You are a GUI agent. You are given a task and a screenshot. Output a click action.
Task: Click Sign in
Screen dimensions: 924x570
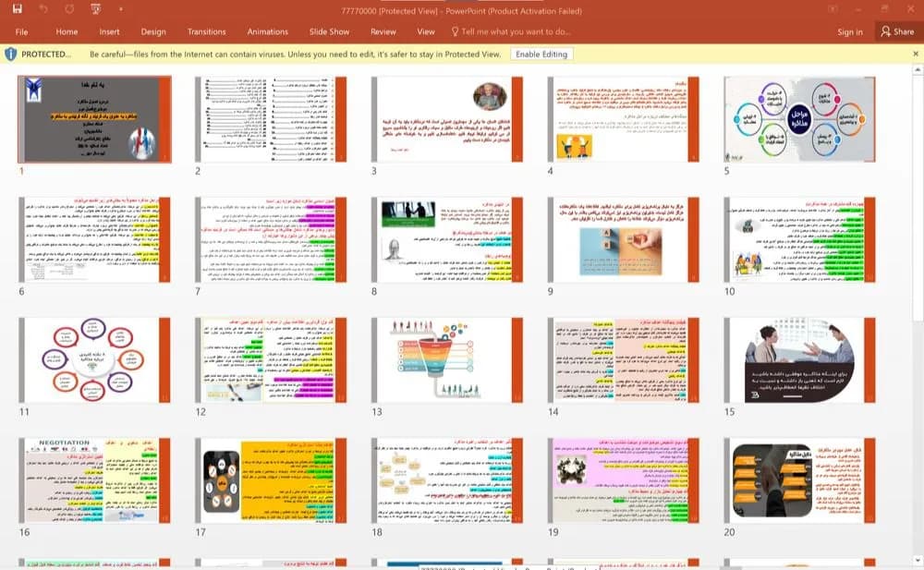850,31
